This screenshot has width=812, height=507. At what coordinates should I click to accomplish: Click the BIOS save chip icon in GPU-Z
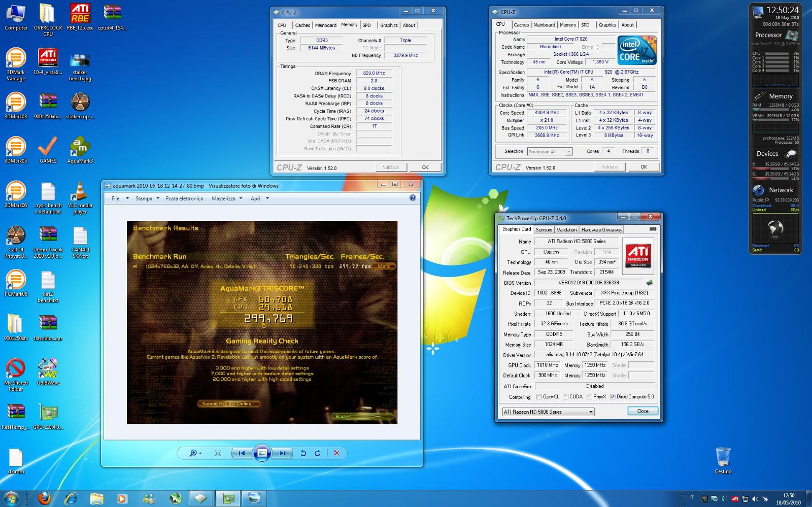[649, 283]
